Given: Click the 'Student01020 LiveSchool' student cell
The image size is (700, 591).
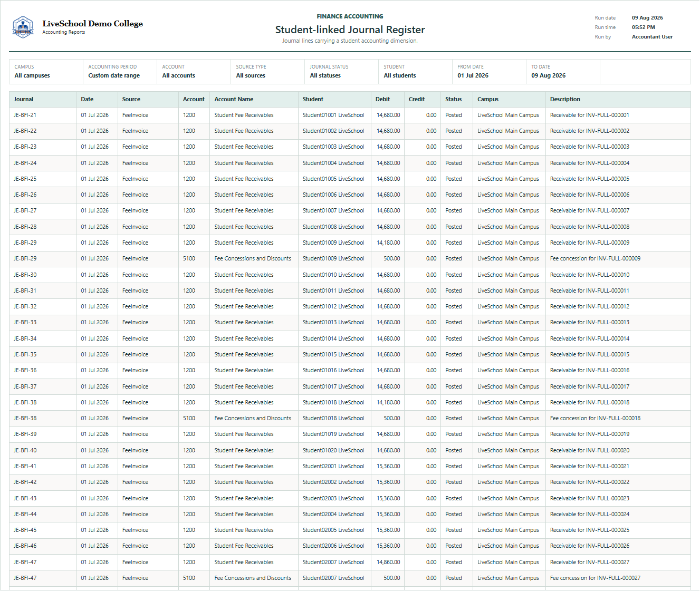Looking at the screenshot, I should [x=333, y=450].
